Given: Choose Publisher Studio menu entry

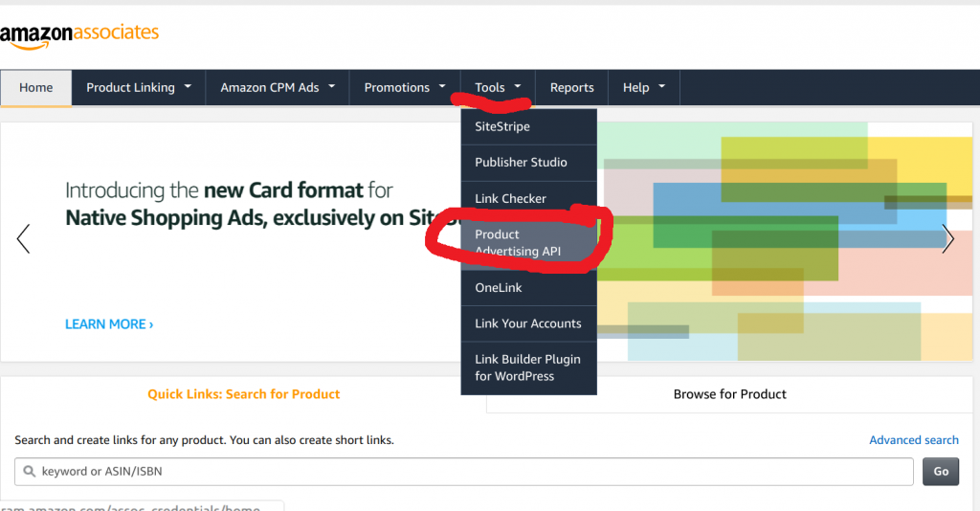Looking at the screenshot, I should pyautogui.click(x=528, y=163).
